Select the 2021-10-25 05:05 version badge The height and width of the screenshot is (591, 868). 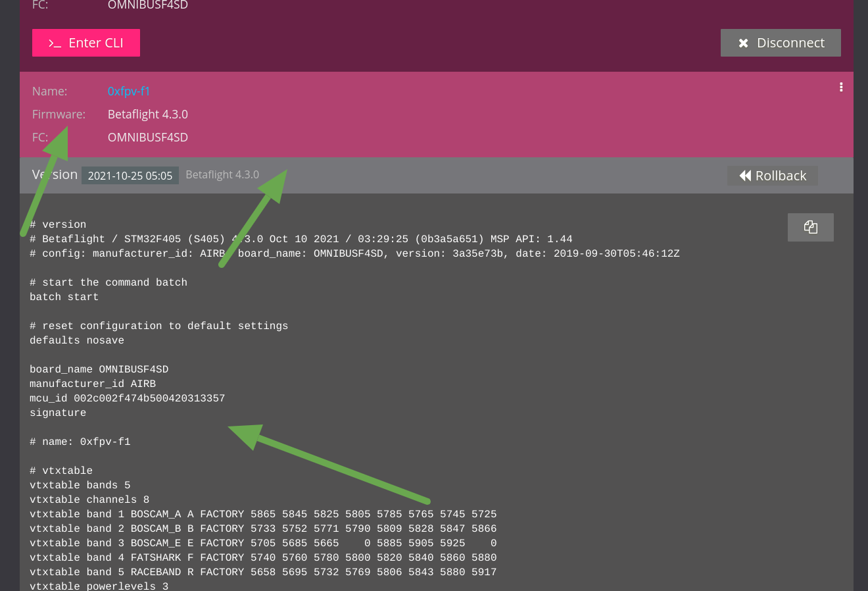[130, 175]
